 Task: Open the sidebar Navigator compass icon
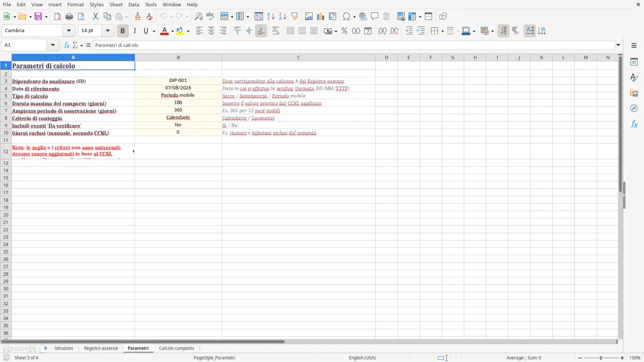(634, 108)
